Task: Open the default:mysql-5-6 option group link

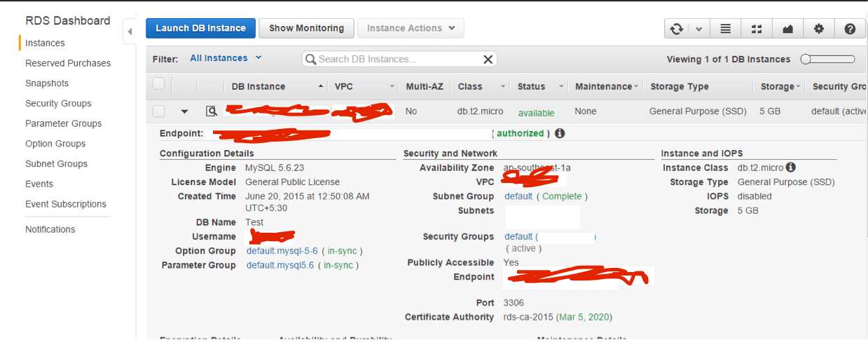Action: click(x=282, y=250)
